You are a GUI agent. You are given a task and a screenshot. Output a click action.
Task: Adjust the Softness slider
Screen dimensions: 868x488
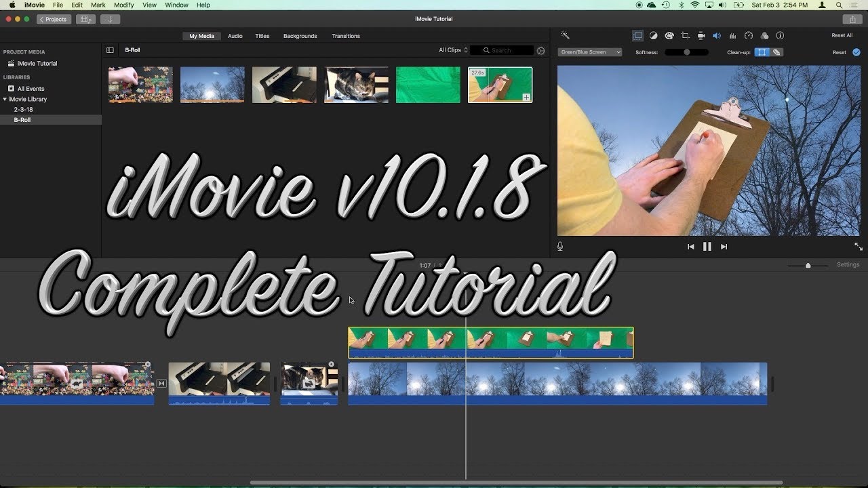point(686,52)
